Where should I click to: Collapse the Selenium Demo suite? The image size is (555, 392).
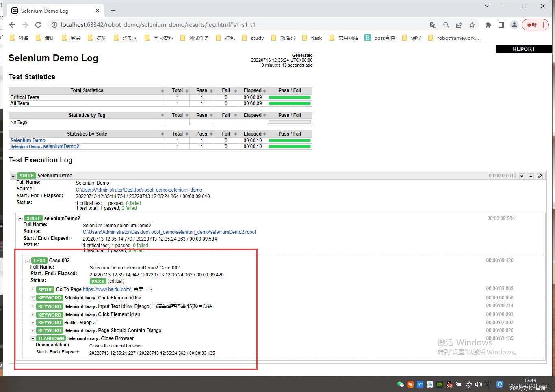(x=13, y=176)
